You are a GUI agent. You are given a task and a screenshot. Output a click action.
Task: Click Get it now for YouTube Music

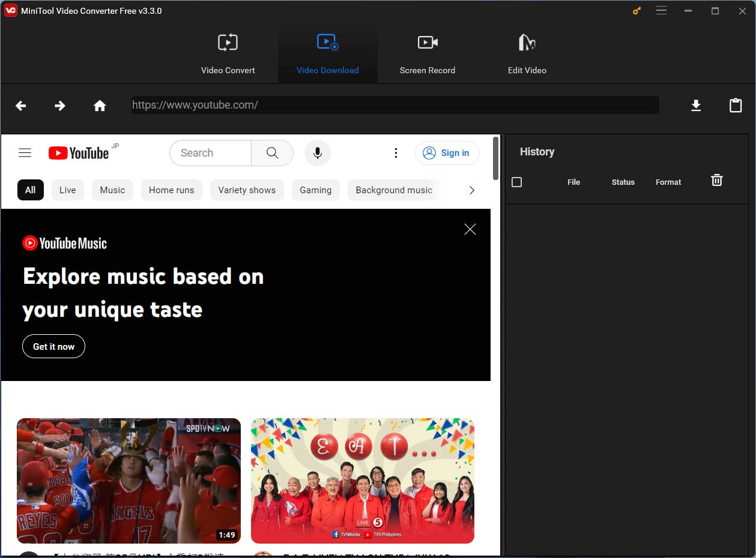coord(53,346)
